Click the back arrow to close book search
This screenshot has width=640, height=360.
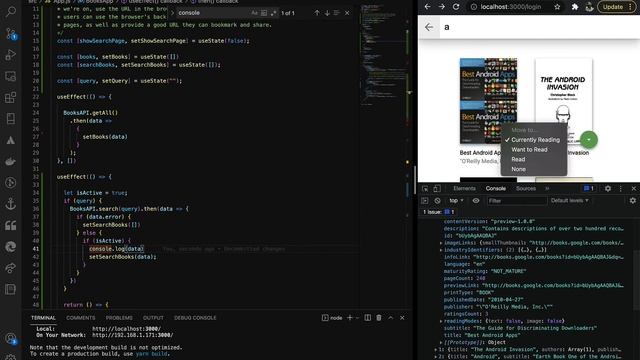tap(429, 27)
